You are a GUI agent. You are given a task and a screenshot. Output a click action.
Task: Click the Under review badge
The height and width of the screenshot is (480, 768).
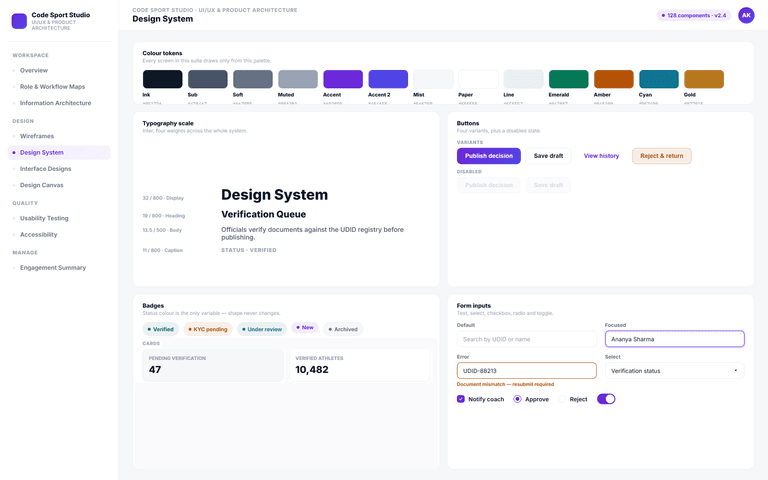point(262,329)
